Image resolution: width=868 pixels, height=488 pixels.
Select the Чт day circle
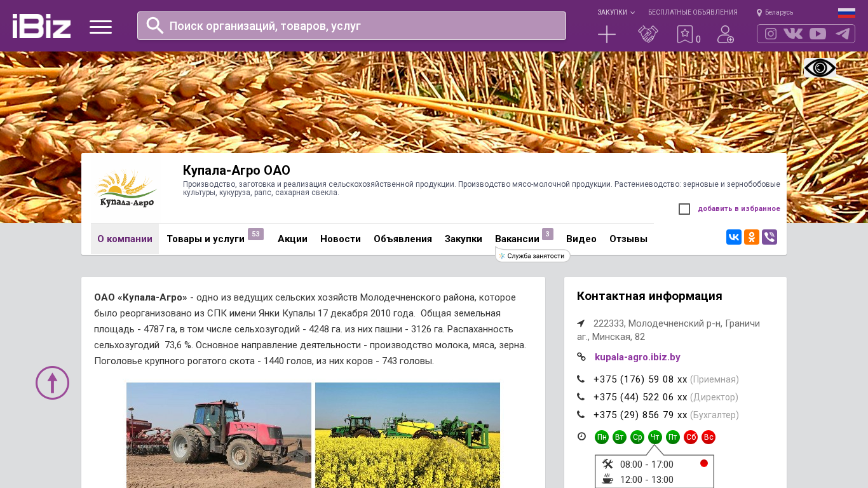pyautogui.click(x=655, y=437)
